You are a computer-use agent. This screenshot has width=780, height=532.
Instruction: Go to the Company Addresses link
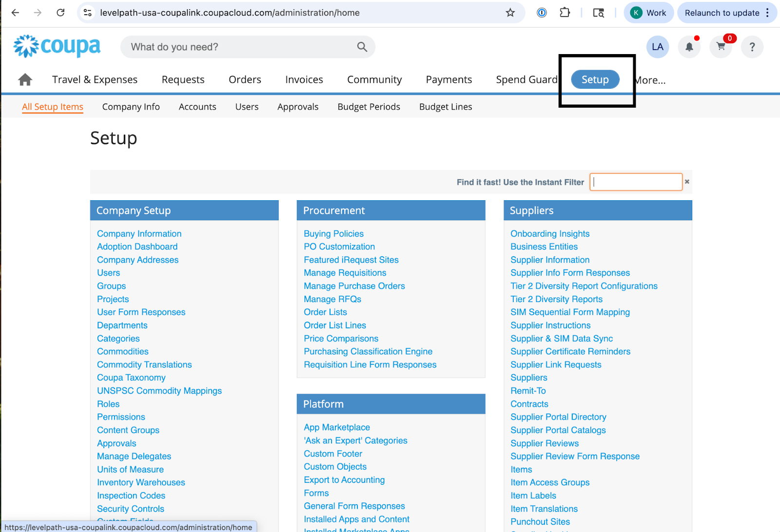(137, 260)
